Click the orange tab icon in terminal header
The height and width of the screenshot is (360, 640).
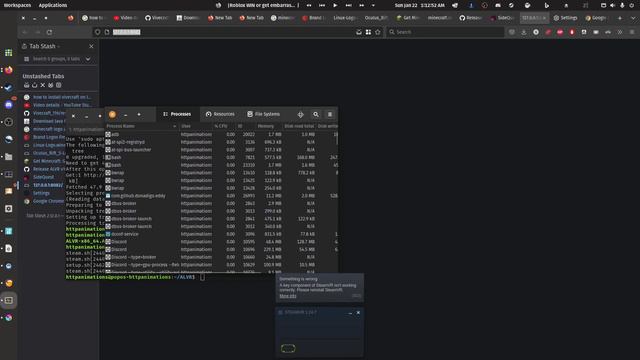tap(112, 115)
